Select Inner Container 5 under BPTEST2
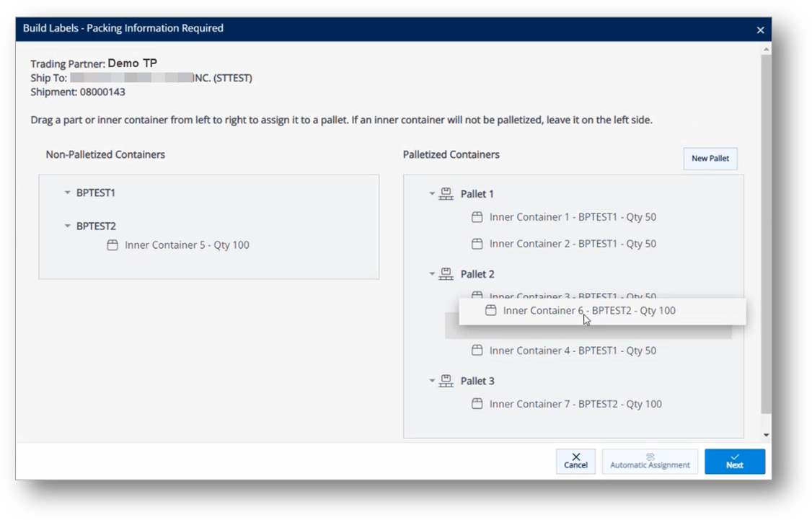The width and height of the screenshot is (812, 520). click(x=185, y=244)
